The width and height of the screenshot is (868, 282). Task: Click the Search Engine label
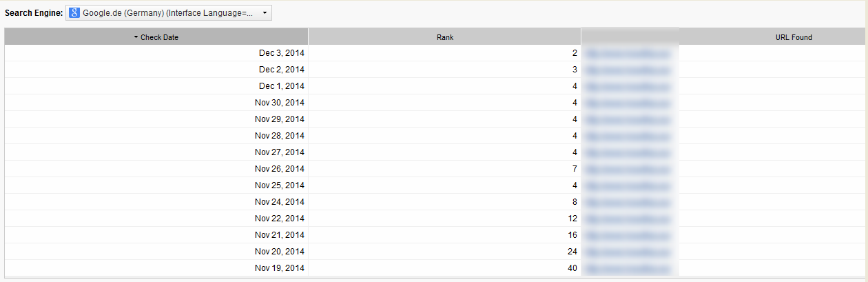(x=34, y=13)
